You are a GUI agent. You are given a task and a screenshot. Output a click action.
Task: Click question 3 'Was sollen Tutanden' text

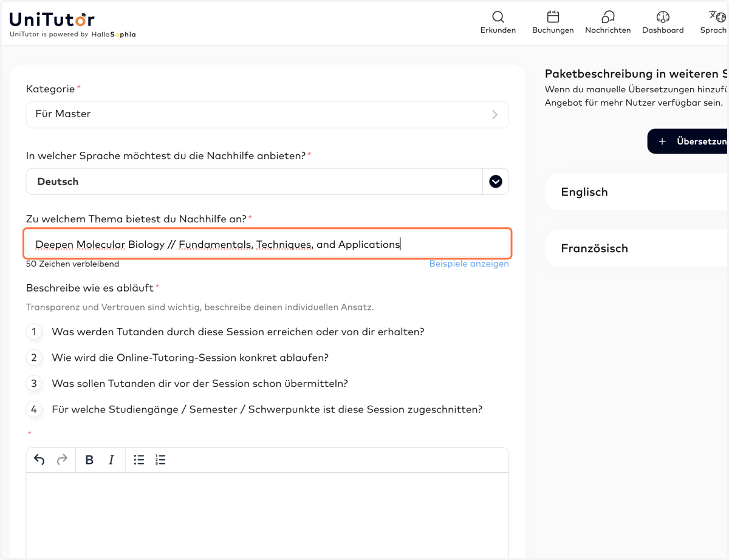click(x=200, y=384)
